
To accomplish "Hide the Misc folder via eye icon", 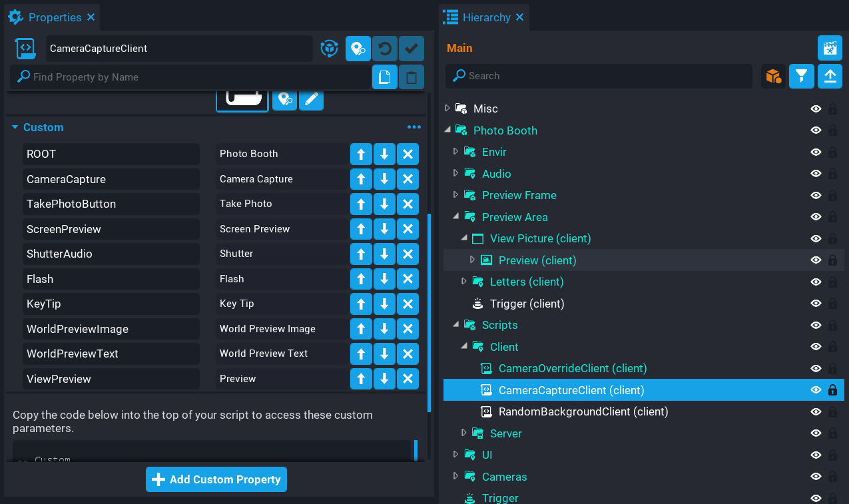I will click(816, 109).
